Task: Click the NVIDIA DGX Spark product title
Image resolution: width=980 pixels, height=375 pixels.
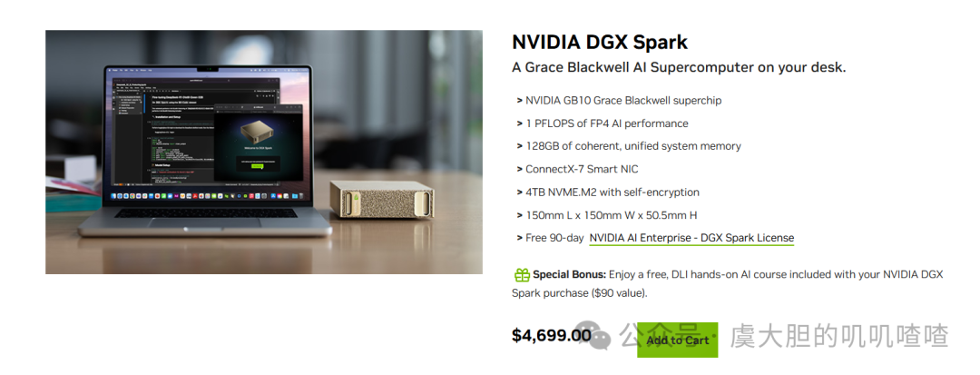Action: [x=600, y=42]
